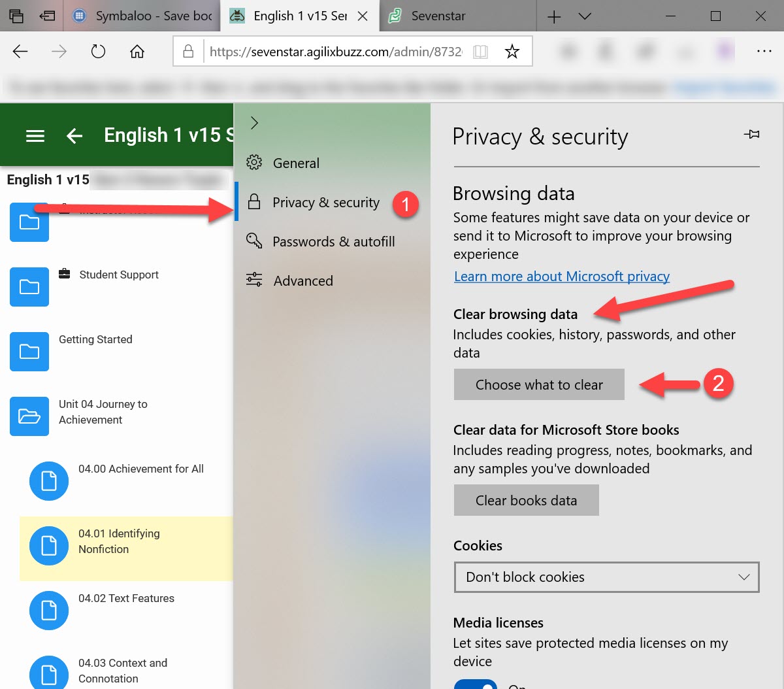This screenshot has width=784, height=689.
Task: Open Advanced settings section
Action: point(333,281)
